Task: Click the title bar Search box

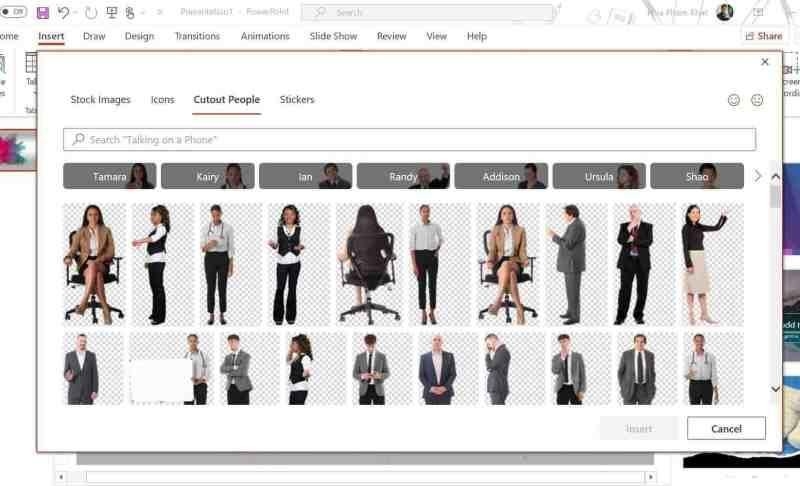Action: pyautogui.click(x=428, y=12)
